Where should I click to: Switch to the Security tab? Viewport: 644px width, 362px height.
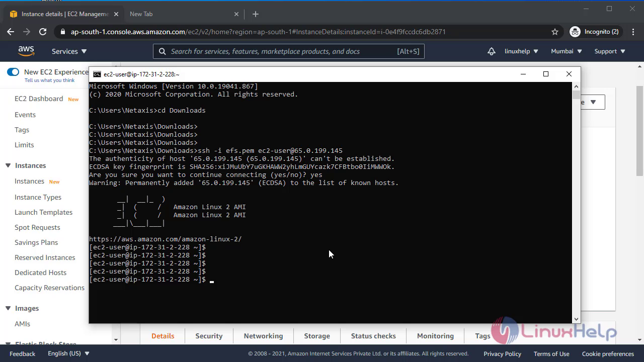pos(209,336)
